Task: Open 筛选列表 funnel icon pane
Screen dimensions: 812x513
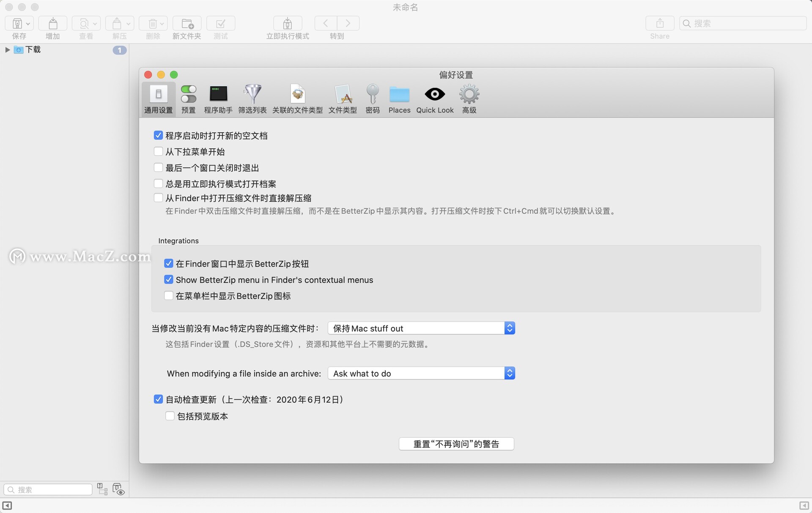Action: (x=252, y=98)
